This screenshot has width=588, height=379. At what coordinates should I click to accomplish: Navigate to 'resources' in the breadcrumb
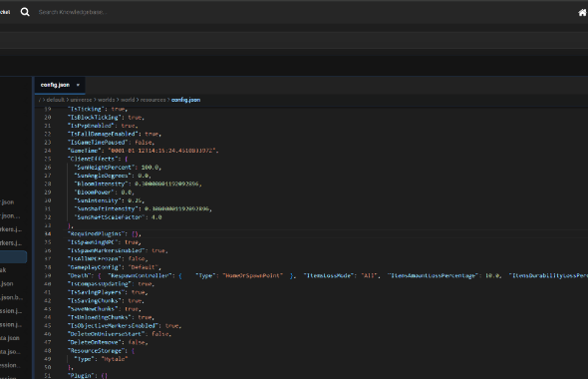[x=153, y=100]
